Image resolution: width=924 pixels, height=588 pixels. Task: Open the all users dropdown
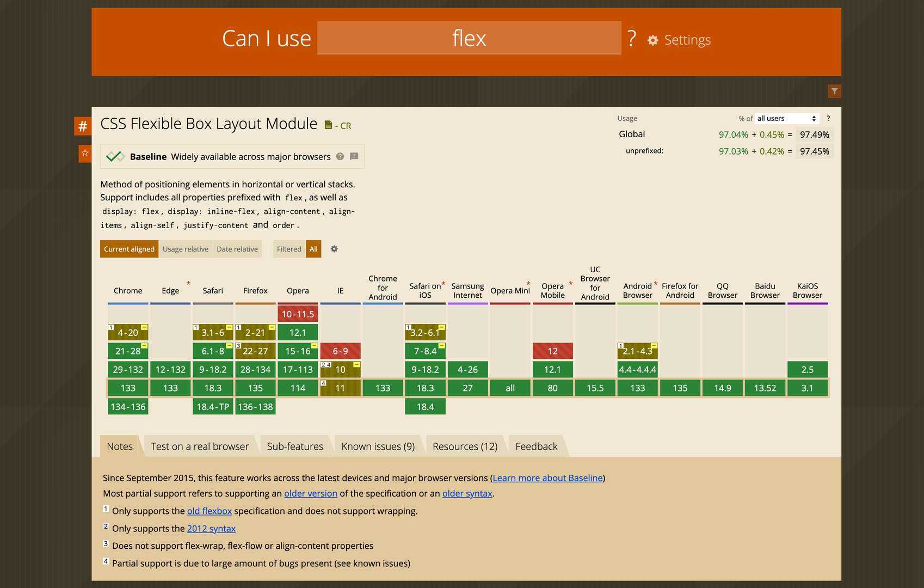click(787, 119)
